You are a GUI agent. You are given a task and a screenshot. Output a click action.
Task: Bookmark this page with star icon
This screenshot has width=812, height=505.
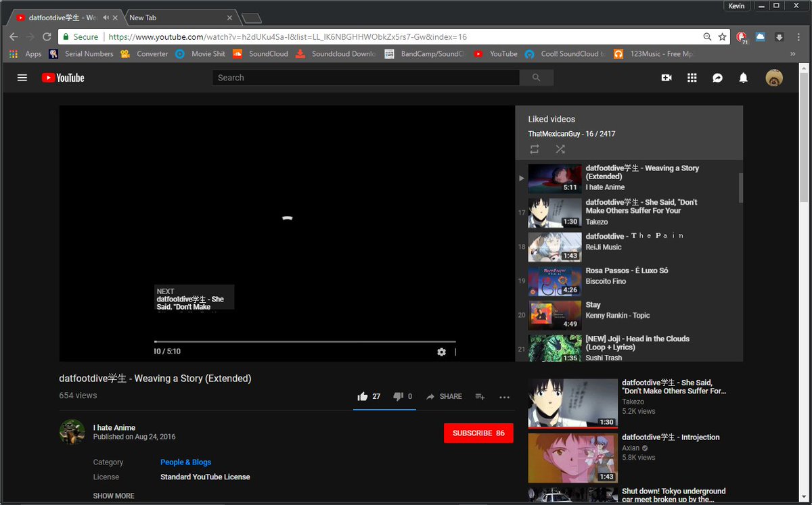[723, 37]
